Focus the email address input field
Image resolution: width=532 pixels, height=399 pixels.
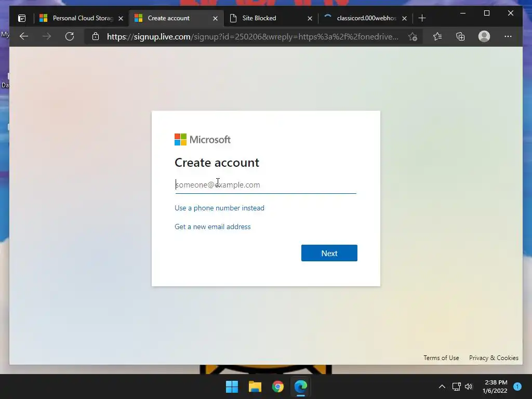pos(265,185)
